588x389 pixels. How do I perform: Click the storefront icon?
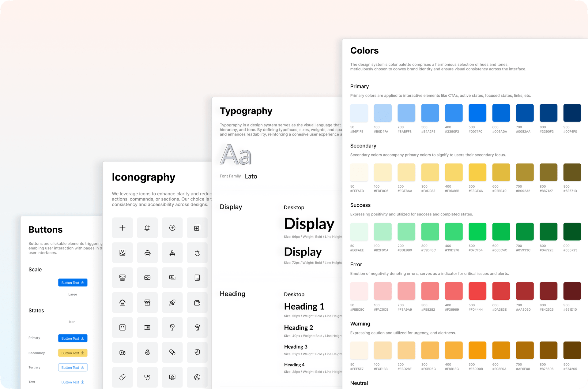coord(147,302)
